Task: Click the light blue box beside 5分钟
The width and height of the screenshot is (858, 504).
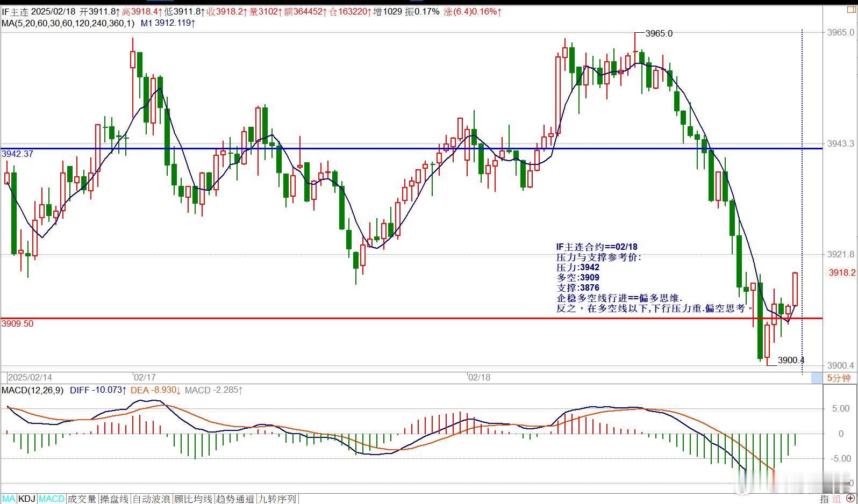Action: pyautogui.click(x=817, y=378)
